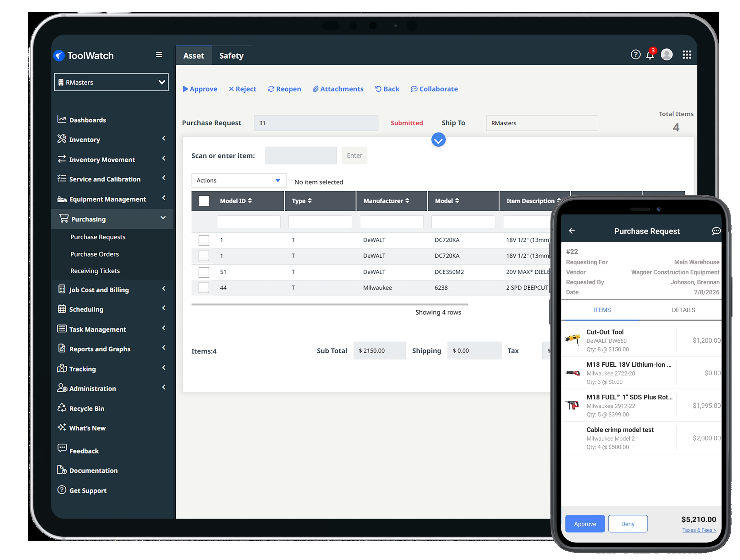Screen dimensions: 740x560
Task: Collapse the Purchasing menu
Action: point(163,218)
